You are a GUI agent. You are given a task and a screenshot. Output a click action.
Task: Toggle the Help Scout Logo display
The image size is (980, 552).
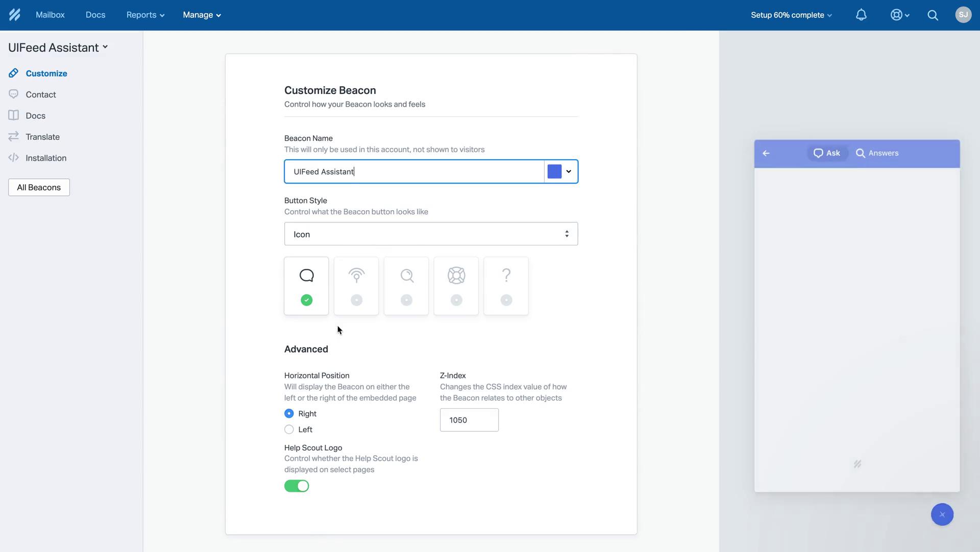[296, 486]
